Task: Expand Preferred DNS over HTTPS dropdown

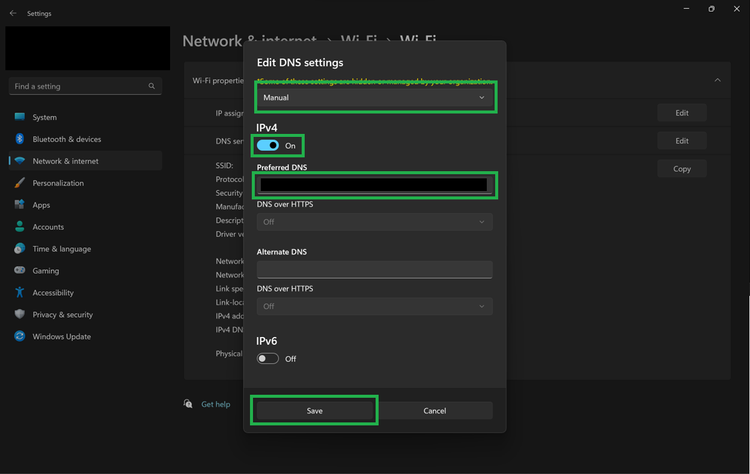Action: click(x=374, y=222)
